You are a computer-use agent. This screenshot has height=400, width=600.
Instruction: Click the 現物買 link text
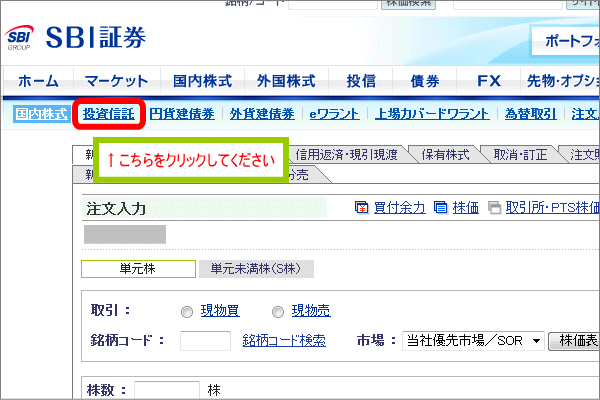[220, 310]
